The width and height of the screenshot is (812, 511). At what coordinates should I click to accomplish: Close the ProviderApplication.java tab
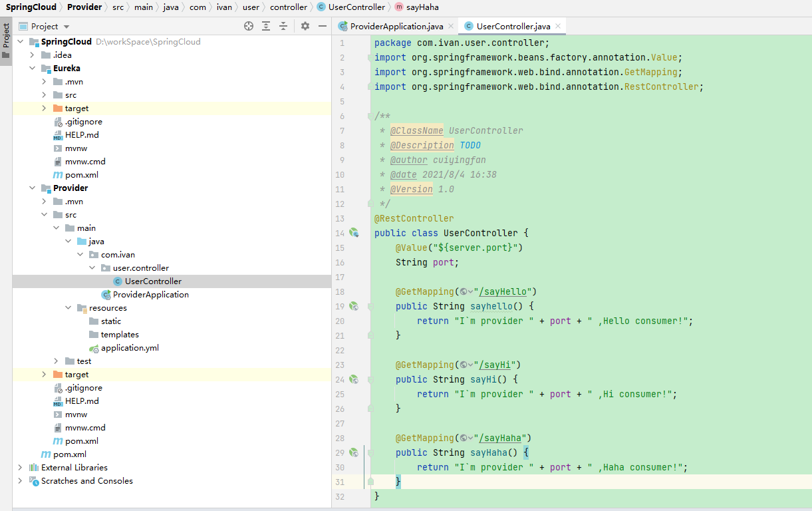click(450, 26)
